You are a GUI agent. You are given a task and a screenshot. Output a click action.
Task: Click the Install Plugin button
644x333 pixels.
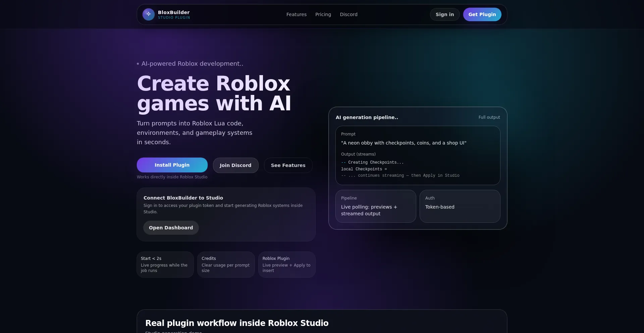click(172, 165)
